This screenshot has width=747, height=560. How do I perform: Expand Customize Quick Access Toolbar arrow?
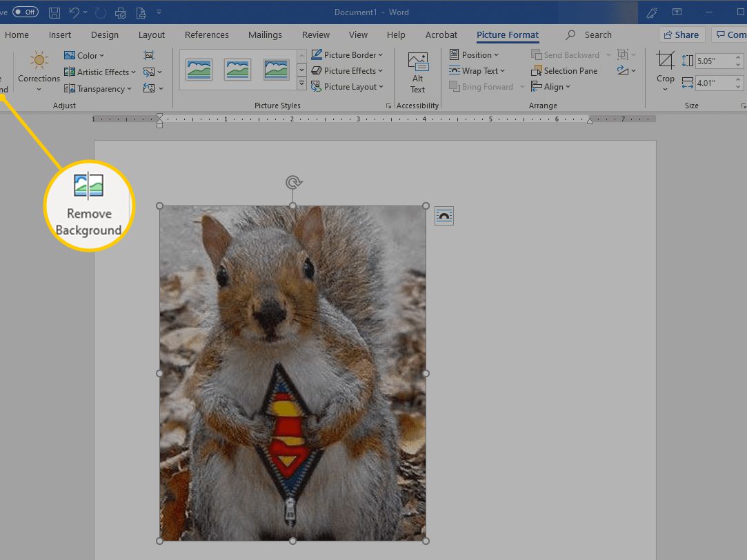click(x=159, y=12)
